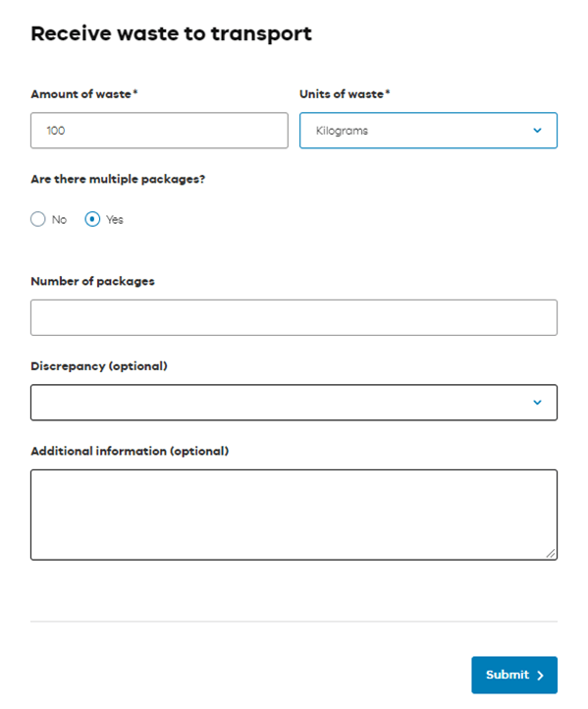Click the "Discrepancy (optional)" label

click(99, 366)
